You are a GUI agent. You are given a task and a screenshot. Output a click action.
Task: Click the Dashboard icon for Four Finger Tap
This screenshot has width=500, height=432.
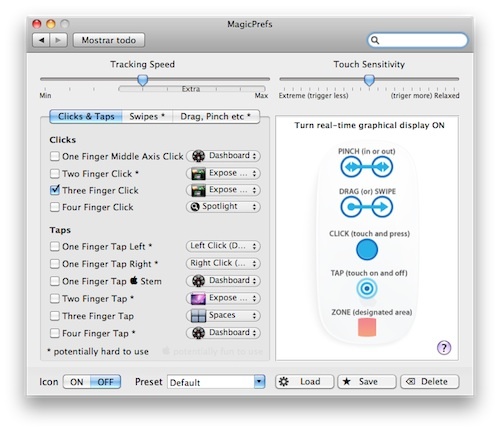tap(198, 333)
